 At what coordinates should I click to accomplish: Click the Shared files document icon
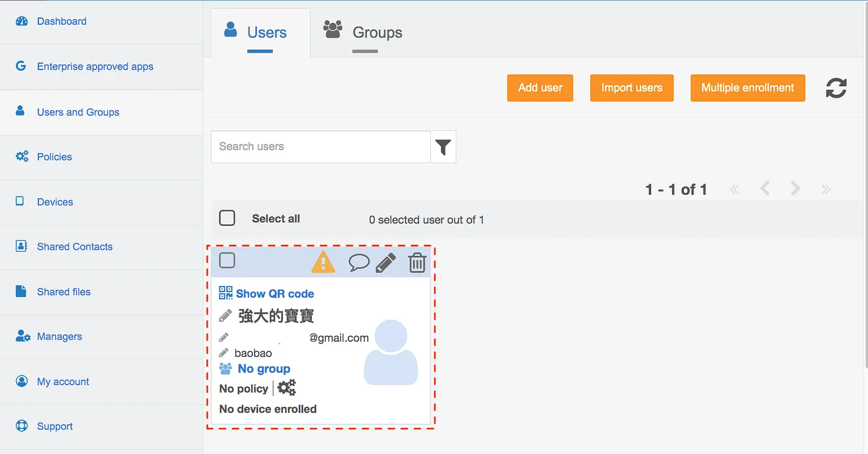coord(21,291)
